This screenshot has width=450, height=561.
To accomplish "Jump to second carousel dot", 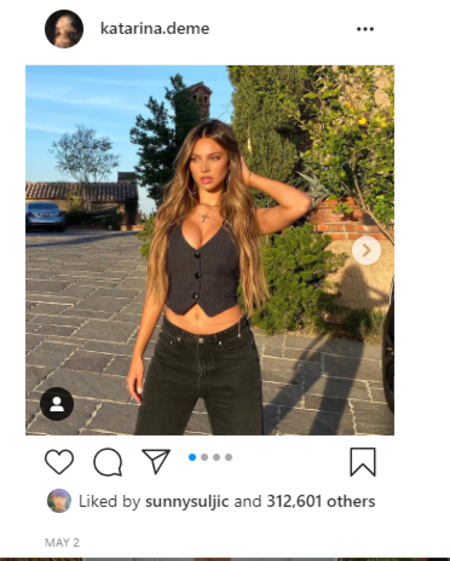I will pos(204,457).
